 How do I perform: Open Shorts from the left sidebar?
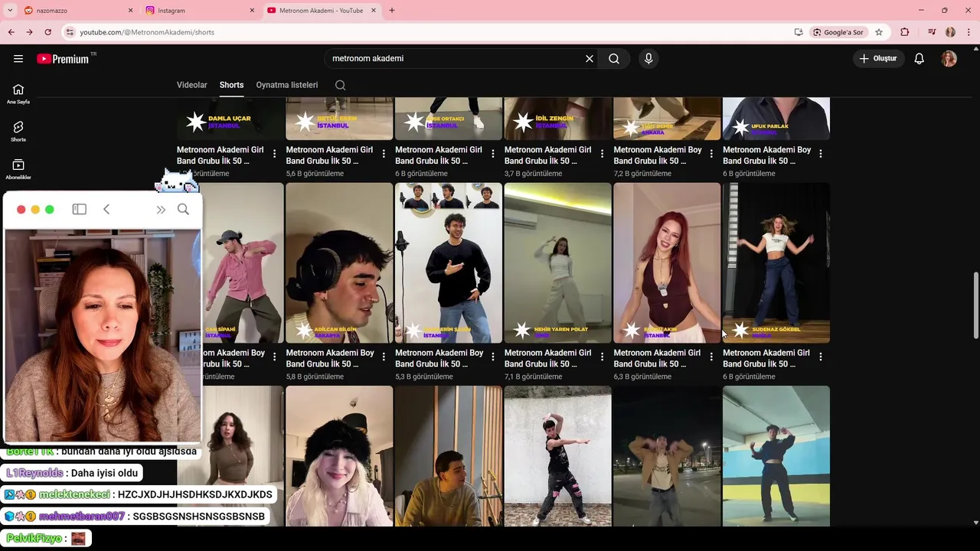pos(18,132)
